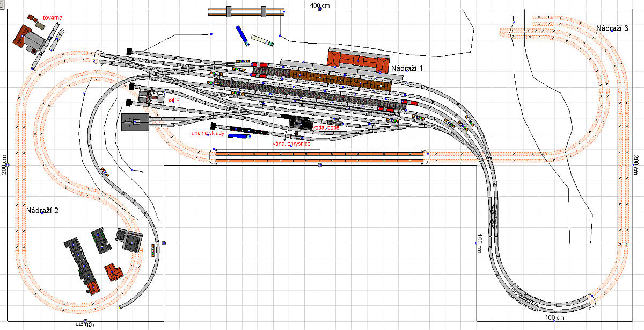The width and height of the screenshot is (644, 330).
Task: Click the dimension handle under 400 cm
Action: pos(320,9)
